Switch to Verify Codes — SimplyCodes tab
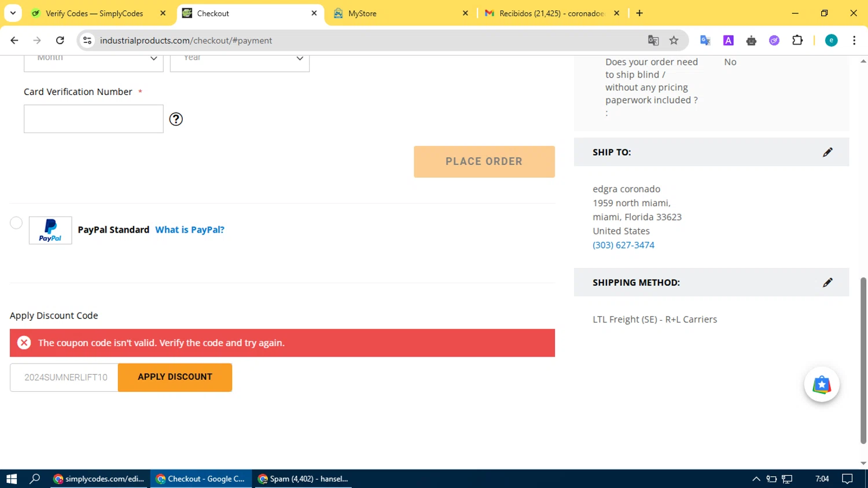 (99, 13)
